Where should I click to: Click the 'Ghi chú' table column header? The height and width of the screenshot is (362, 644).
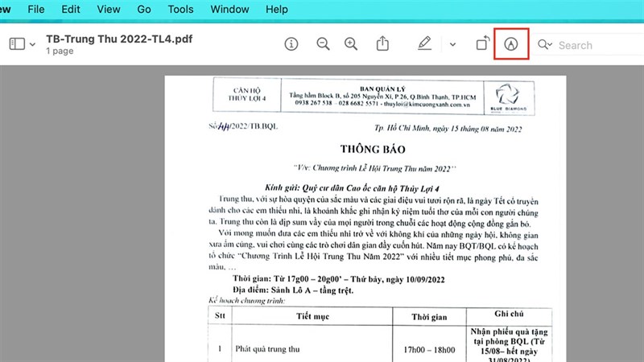(x=509, y=314)
